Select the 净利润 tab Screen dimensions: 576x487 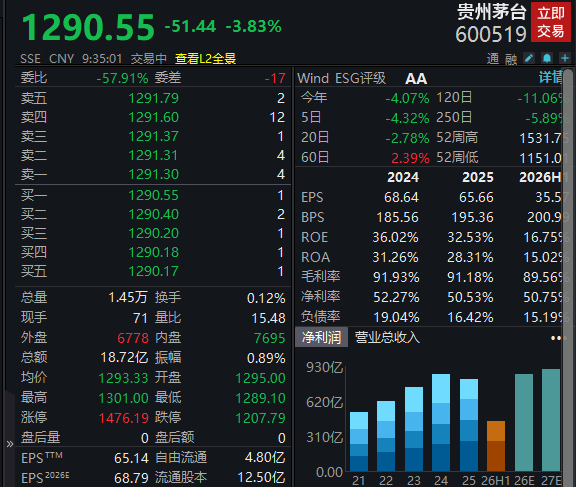(x=321, y=337)
